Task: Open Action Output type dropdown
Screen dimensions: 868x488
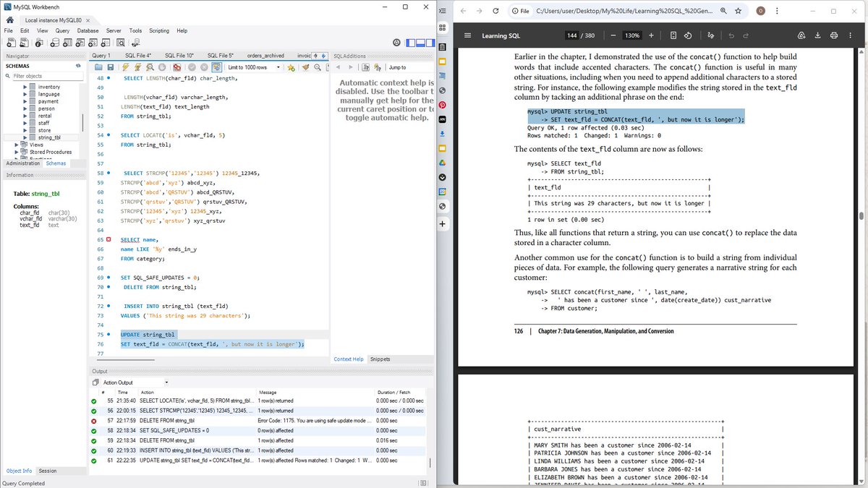Action: click(135, 382)
